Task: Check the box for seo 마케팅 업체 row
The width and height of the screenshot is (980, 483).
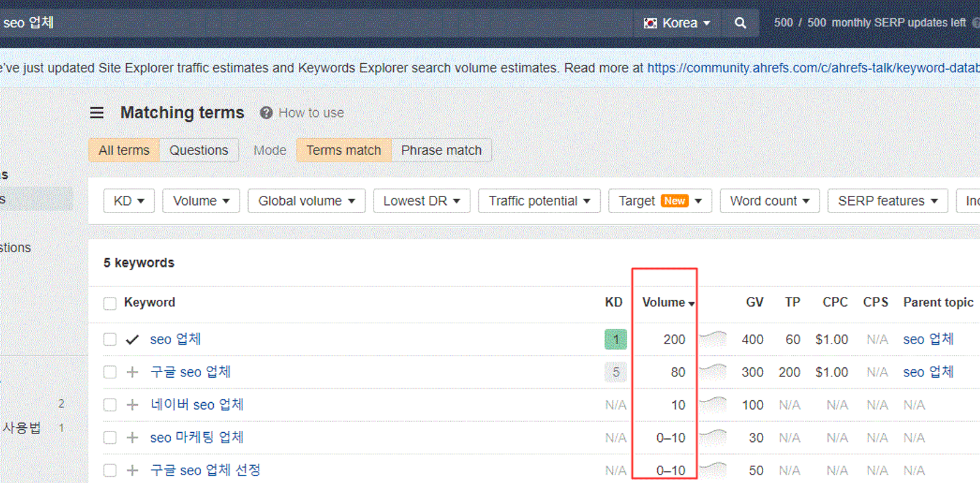Action: coord(110,438)
